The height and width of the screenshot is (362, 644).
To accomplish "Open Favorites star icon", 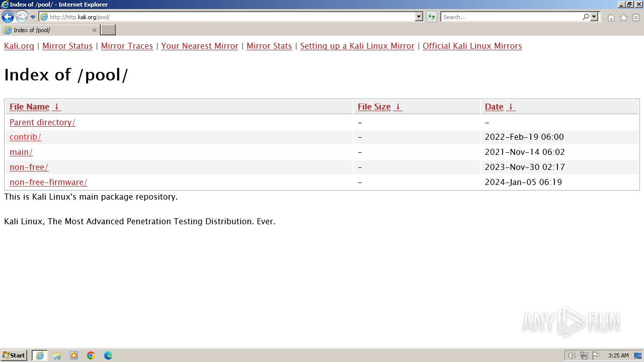I will tap(623, 18).
